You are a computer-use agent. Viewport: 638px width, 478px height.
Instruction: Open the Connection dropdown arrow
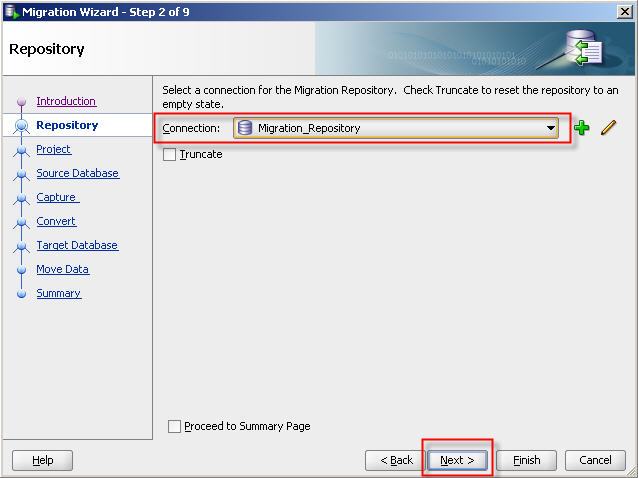click(x=551, y=128)
